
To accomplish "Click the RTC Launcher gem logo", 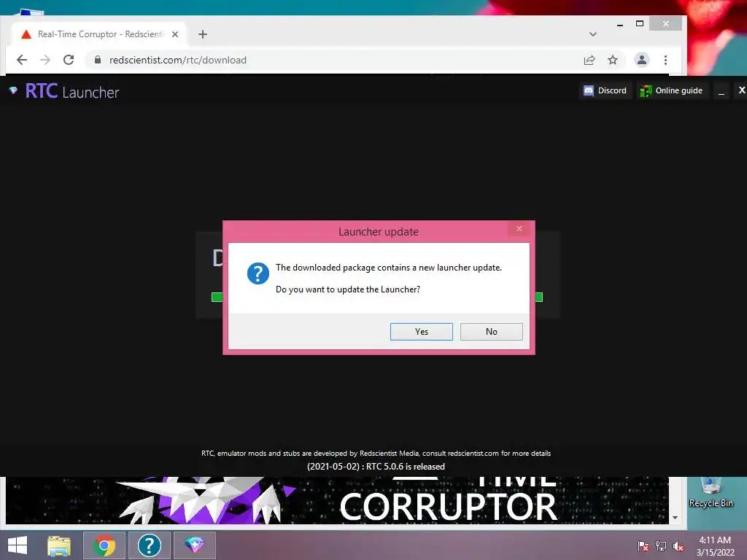I will coord(13,90).
